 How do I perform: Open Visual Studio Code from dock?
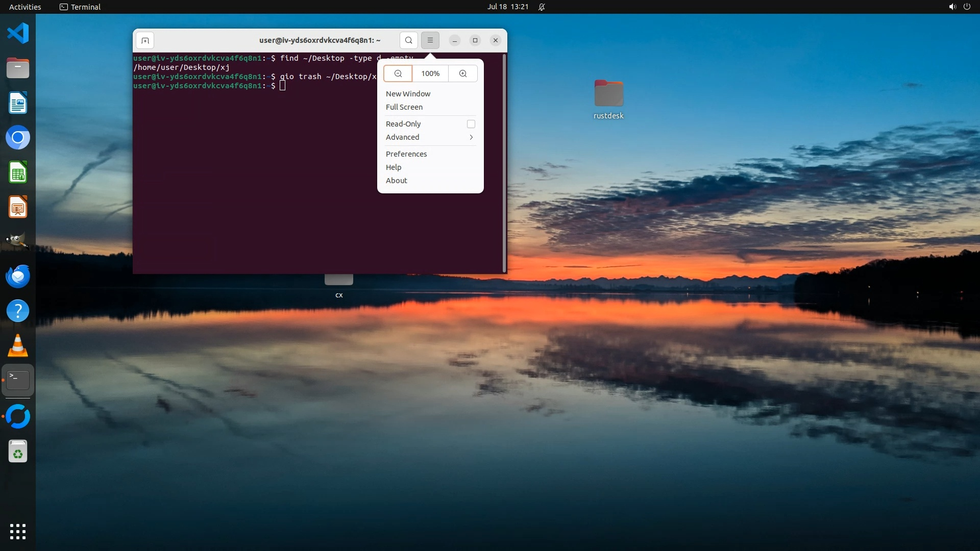18,33
